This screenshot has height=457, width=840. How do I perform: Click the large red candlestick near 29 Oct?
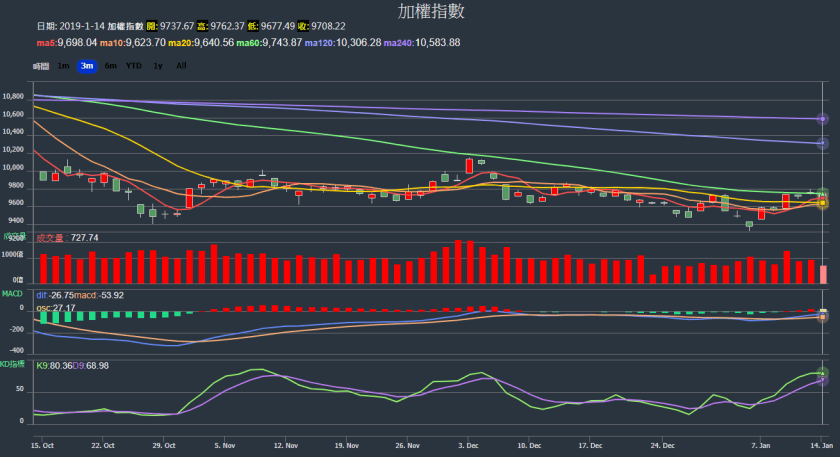[189, 198]
